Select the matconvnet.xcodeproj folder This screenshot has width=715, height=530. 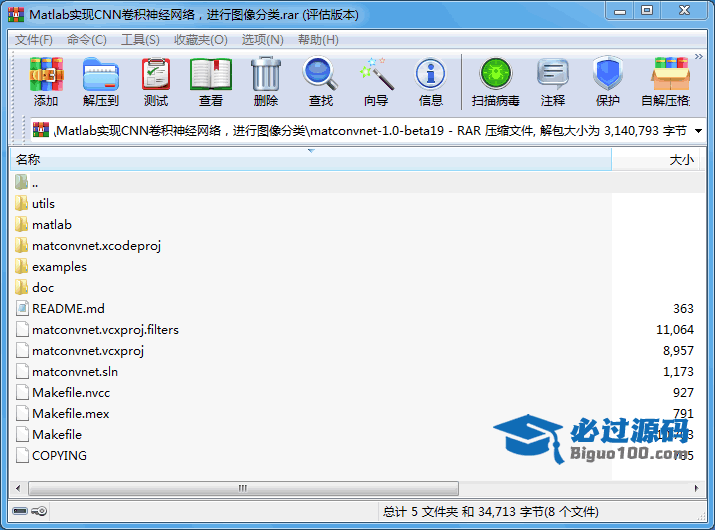tap(97, 245)
